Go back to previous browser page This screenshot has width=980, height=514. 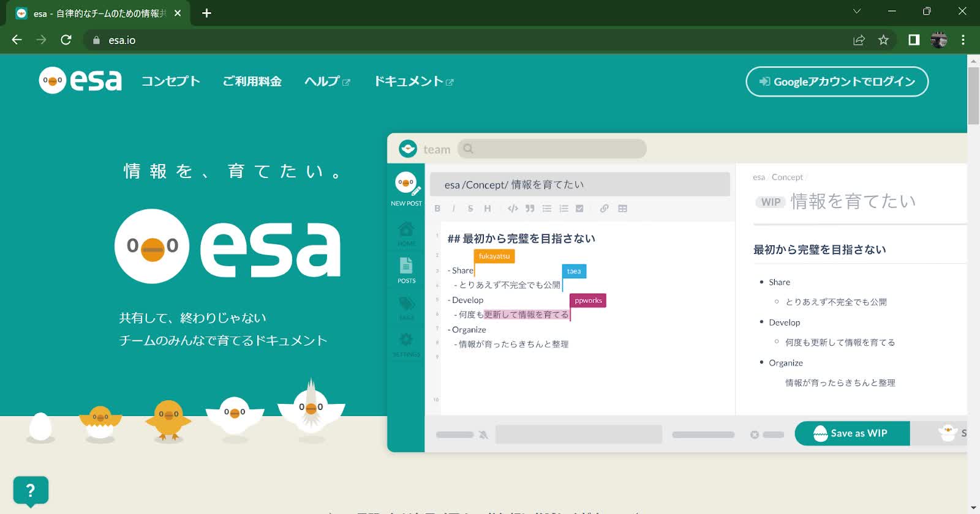(17, 40)
